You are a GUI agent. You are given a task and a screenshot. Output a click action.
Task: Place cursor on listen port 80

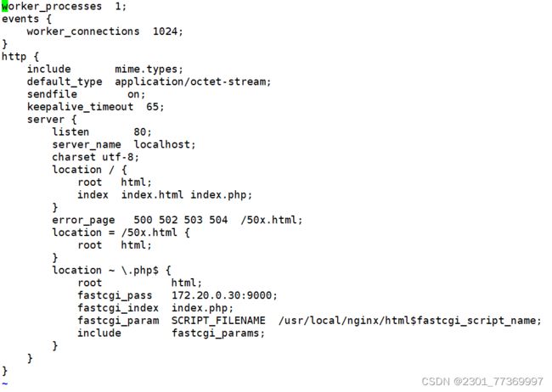(x=140, y=132)
